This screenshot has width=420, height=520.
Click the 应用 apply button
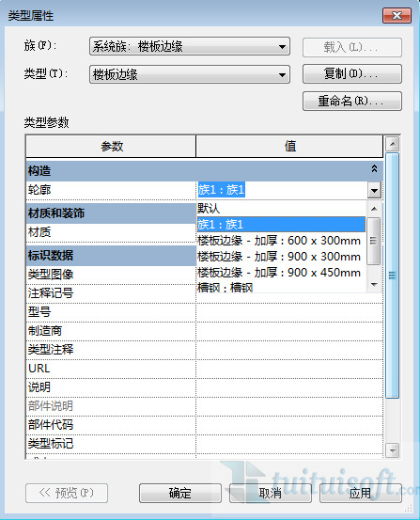(x=360, y=493)
